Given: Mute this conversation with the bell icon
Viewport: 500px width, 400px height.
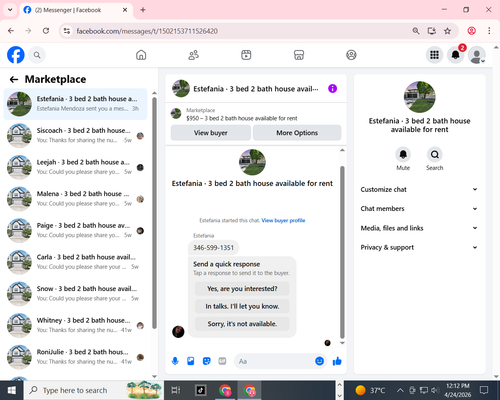Looking at the screenshot, I should point(403,155).
